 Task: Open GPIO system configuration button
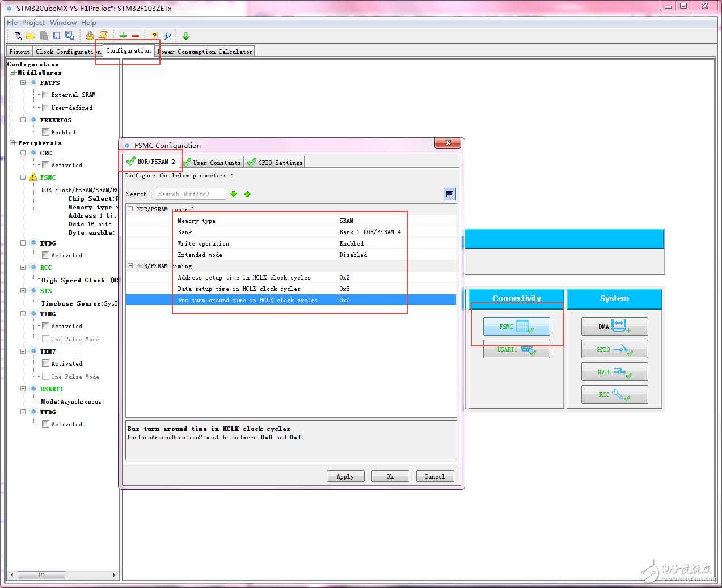coord(614,349)
